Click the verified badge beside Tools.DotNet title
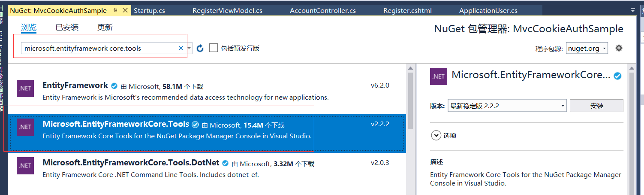Image resolution: width=644 pixels, height=195 pixels. [x=225, y=163]
